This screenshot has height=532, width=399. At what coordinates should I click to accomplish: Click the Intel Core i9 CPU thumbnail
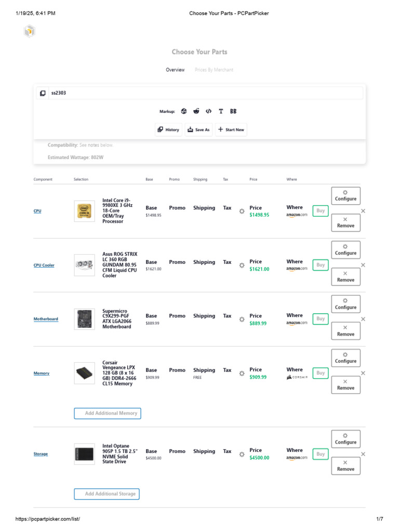tap(85, 211)
